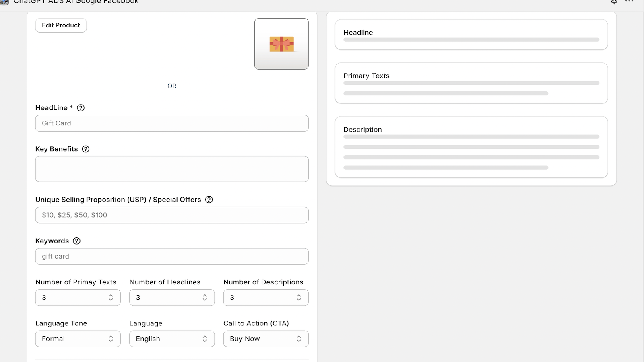
Task: Click the gift card product thumbnail
Action: [281, 44]
